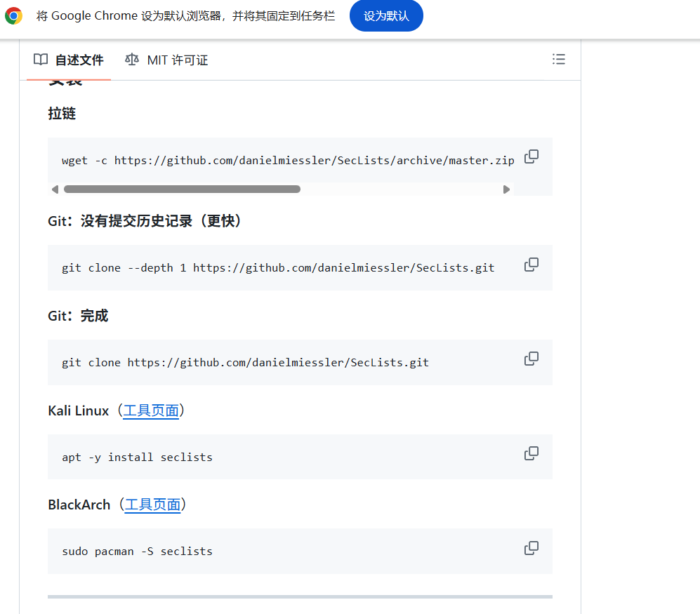Click the sudo pacman -S seclists text
The height and width of the screenshot is (614, 700).
click(137, 552)
